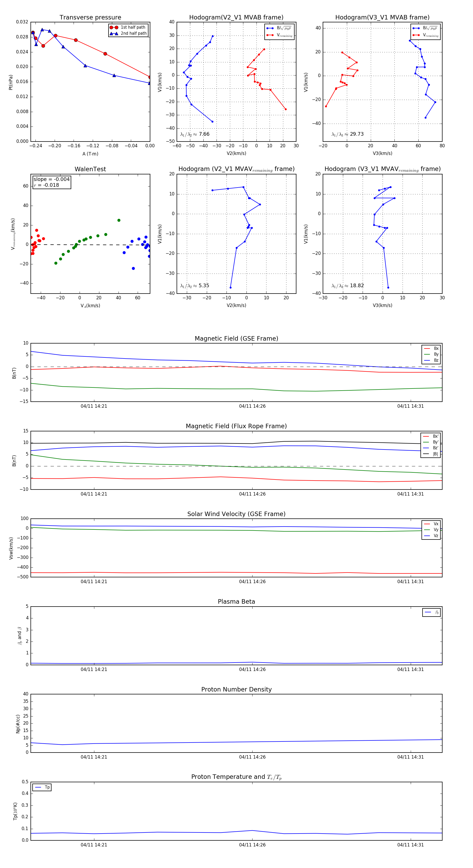Click the "Solar Wind Velocity (GSE Frame)" title

click(236, 514)
